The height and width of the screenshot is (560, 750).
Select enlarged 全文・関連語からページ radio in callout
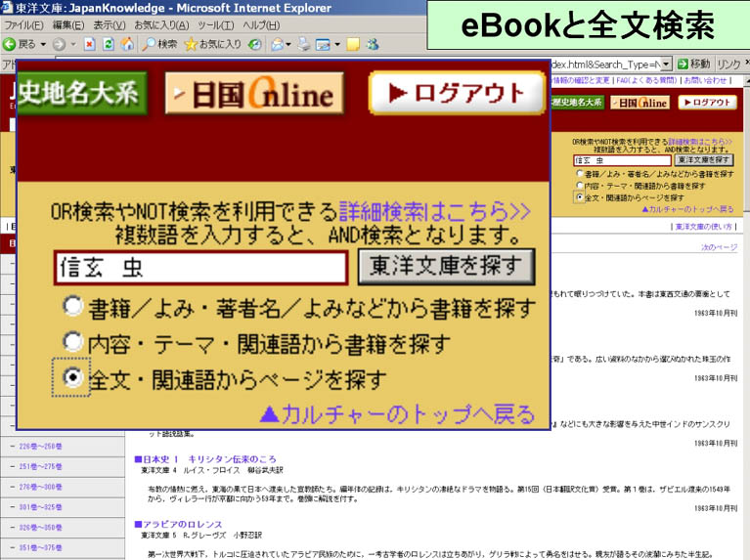click(x=72, y=377)
